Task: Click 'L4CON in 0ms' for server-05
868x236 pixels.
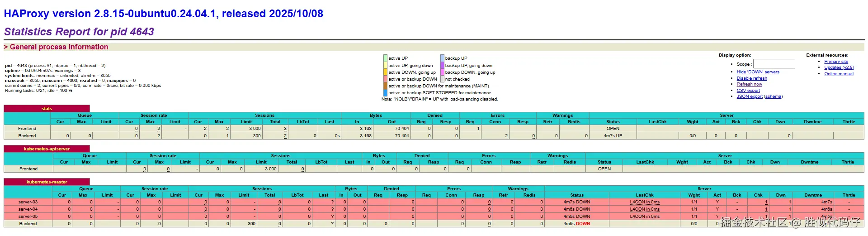Action: (x=645, y=217)
